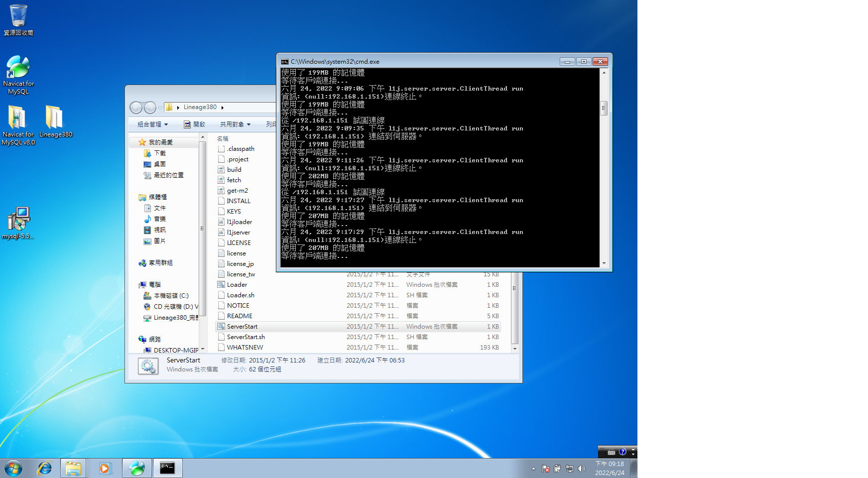Open the Windows Start menu
This screenshot has height=478, width=868.
click(x=13, y=468)
